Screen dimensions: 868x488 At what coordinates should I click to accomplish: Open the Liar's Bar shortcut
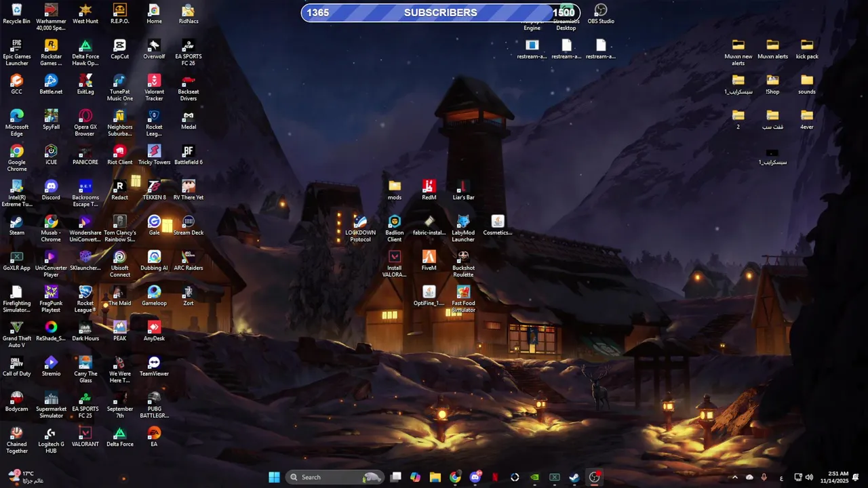click(463, 190)
